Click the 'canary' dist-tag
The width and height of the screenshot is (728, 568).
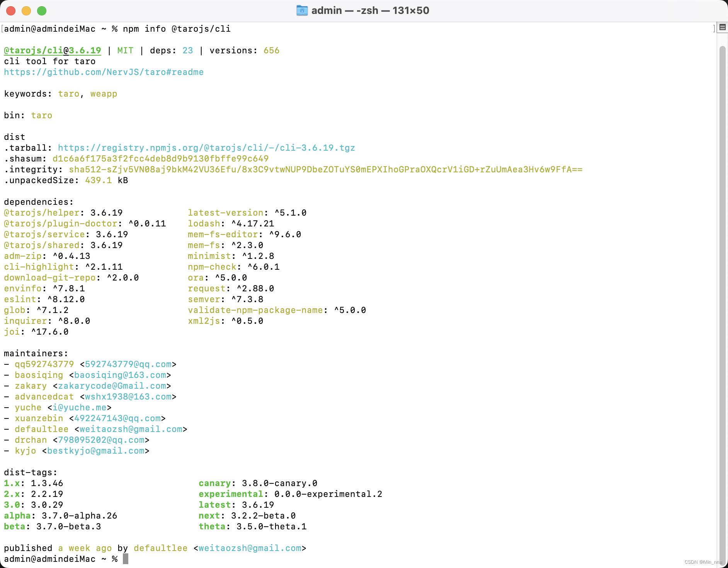tap(215, 483)
